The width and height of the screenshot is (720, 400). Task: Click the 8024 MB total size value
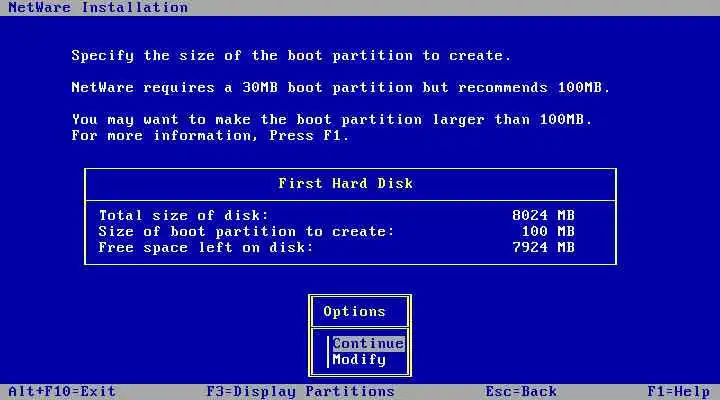[x=544, y=215]
